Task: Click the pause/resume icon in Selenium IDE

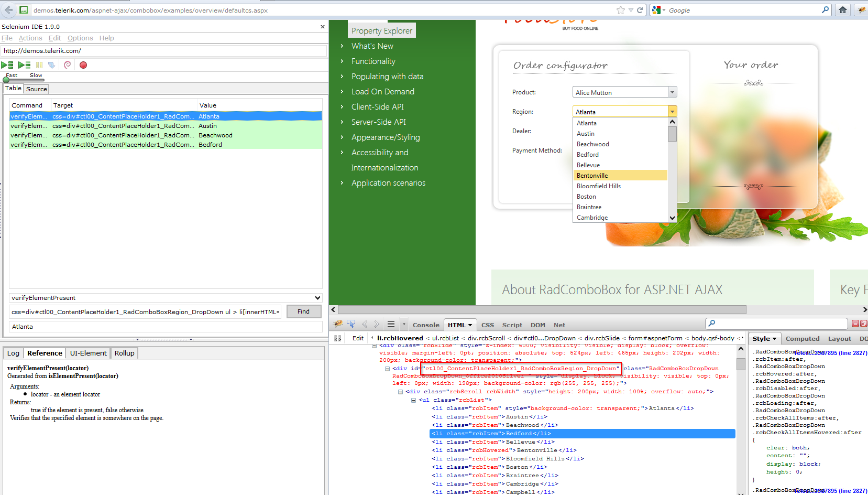Action: pyautogui.click(x=39, y=65)
